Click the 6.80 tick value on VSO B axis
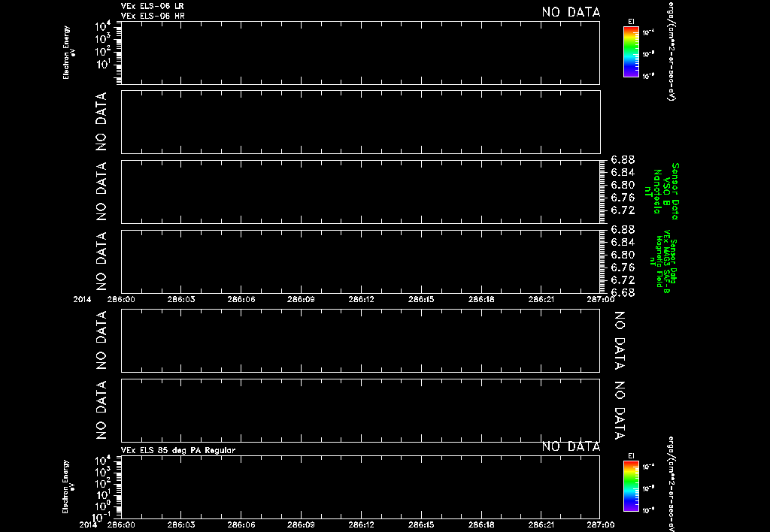 coord(623,185)
